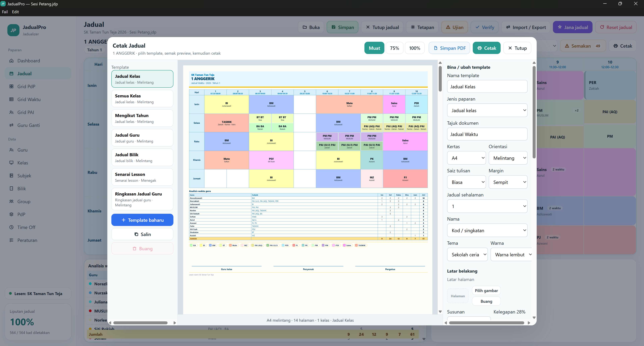Open the Jadual sehalaman dropdown
The image size is (644, 346).
pos(487,206)
